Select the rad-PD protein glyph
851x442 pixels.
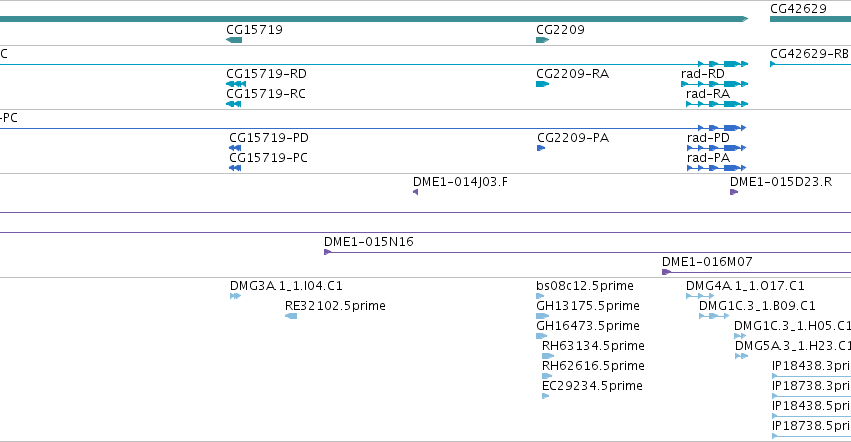716,148
